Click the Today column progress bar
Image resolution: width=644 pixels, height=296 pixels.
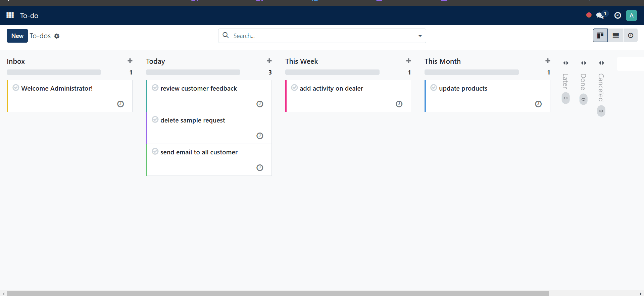193,72
